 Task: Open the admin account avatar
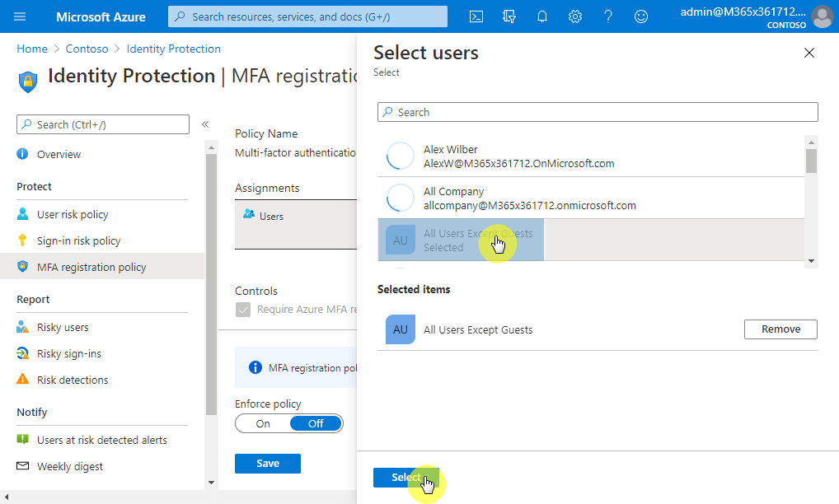(x=822, y=16)
